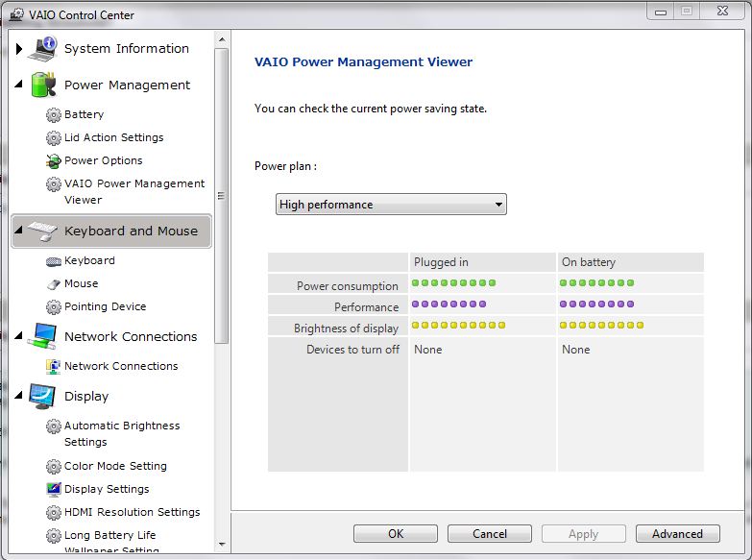Expand the System Information tree node
The height and width of the screenshot is (560, 752).
click(18, 48)
